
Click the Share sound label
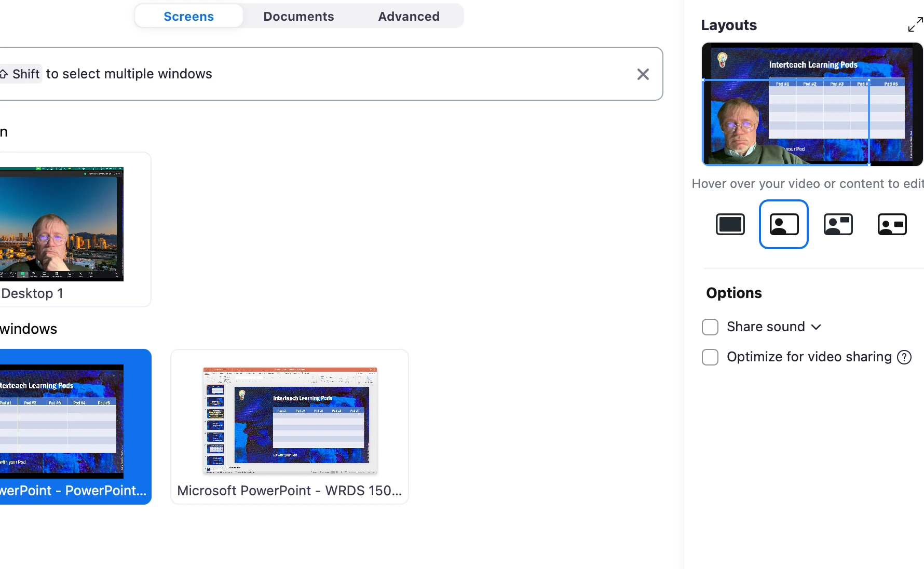coord(766,327)
